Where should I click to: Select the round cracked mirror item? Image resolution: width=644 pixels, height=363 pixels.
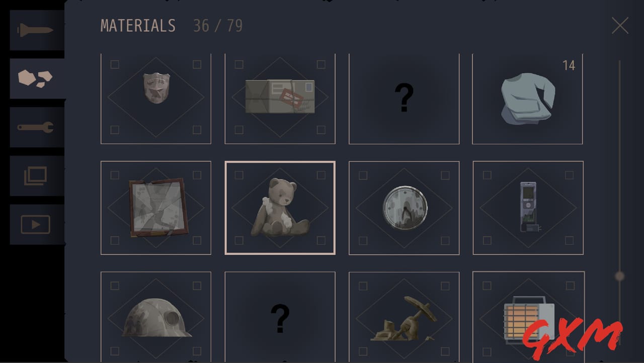click(404, 208)
